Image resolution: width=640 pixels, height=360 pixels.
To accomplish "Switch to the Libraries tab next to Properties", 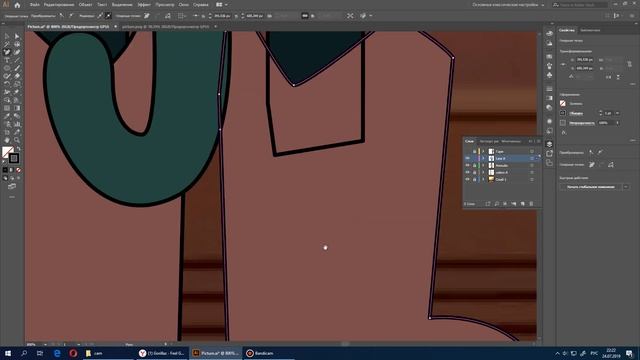I will [590, 30].
